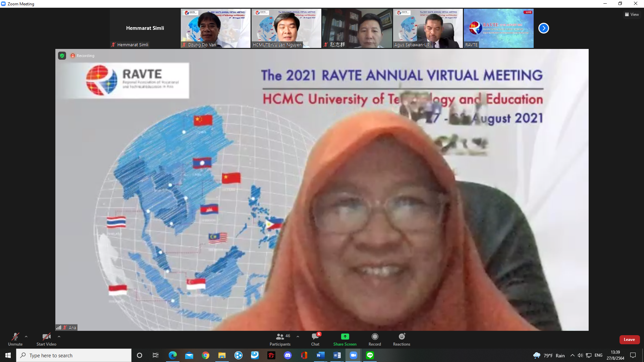Open the View layout menu
The width and height of the screenshot is (644, 362).
632,14
